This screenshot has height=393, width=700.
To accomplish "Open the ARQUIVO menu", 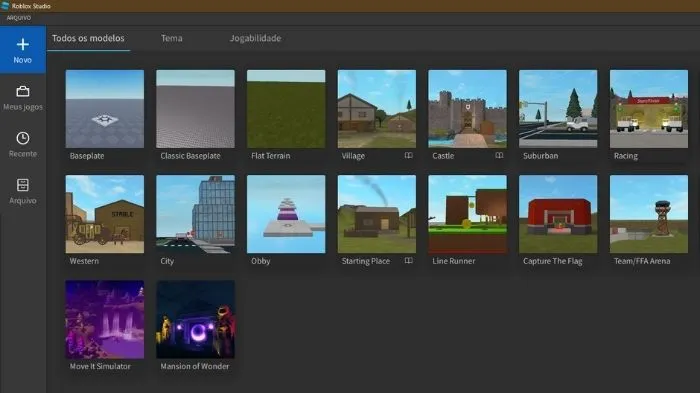I will [19, 18].
